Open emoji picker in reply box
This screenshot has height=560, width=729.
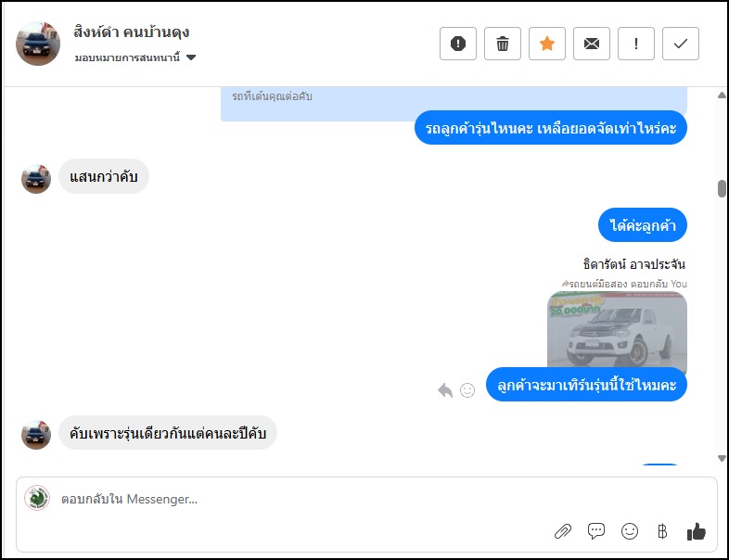pyautogui.click(x=630, y=531)
